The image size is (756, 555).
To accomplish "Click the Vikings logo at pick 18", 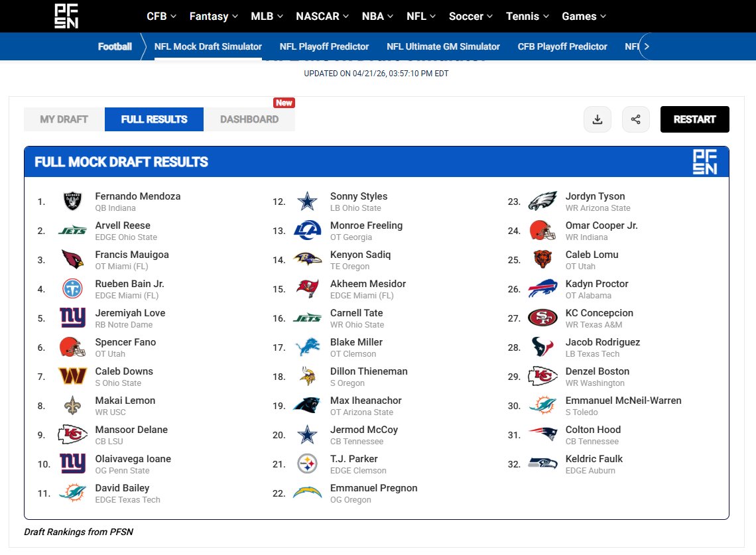I will pyautogui.click(x=307, y=377).
